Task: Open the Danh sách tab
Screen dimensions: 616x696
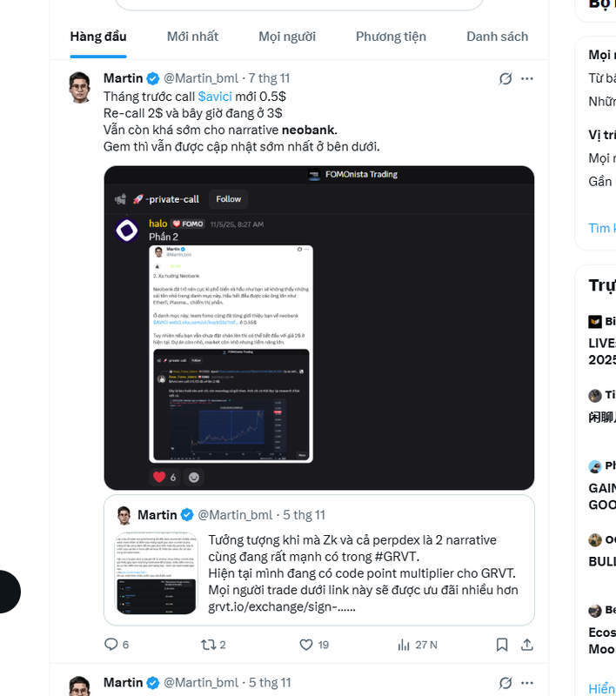Action: tap(497, 37)
